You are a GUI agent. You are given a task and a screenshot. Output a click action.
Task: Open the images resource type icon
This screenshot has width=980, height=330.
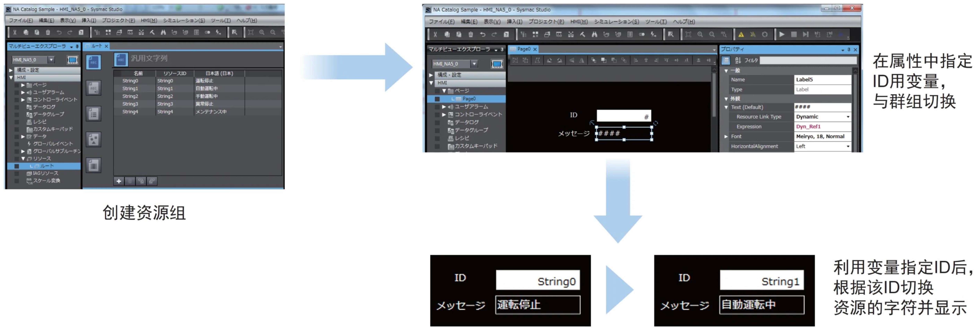click(x=93, y=139)
